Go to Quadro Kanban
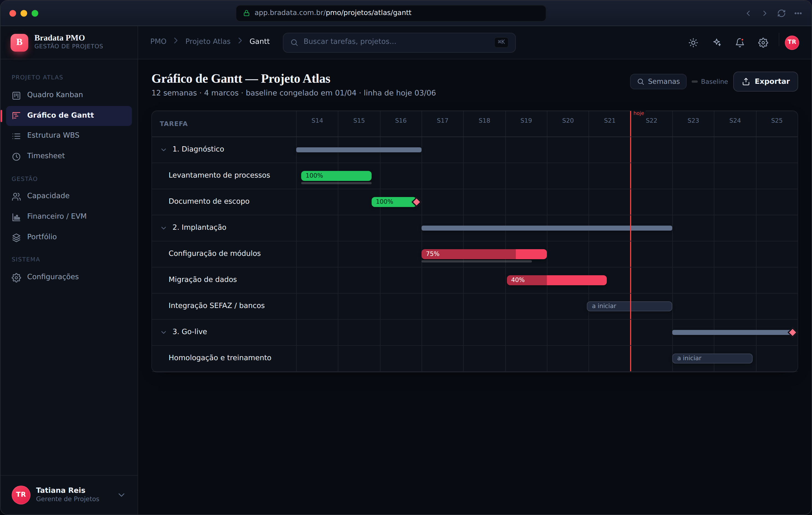 click(x=69, y=95)
